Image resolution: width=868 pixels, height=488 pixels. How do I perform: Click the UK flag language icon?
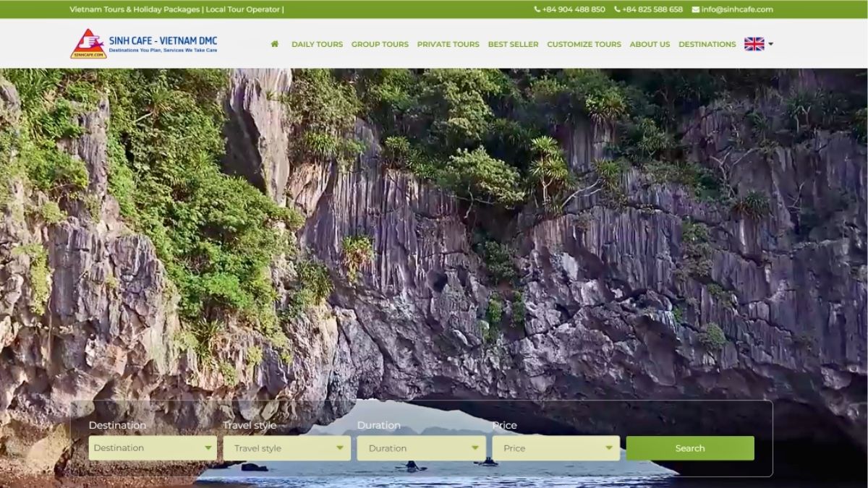pyautogui.click(x=754, y=44)
